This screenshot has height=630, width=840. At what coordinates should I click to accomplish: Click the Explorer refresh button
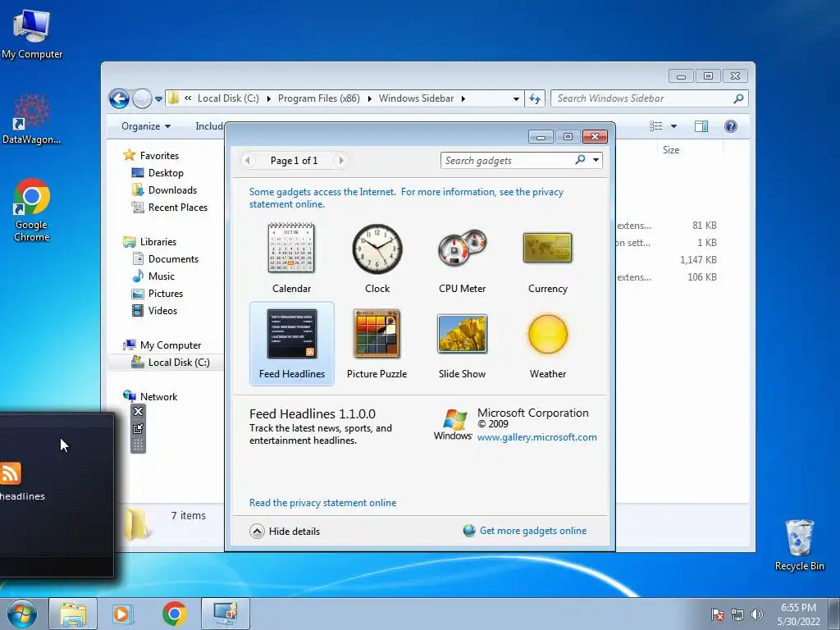coord(535,98)
